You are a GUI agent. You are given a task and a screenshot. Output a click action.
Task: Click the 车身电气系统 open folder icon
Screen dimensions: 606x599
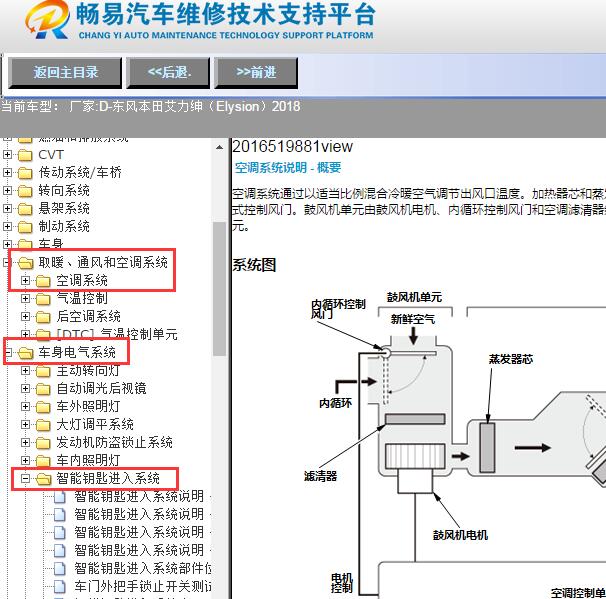[26, 352]
